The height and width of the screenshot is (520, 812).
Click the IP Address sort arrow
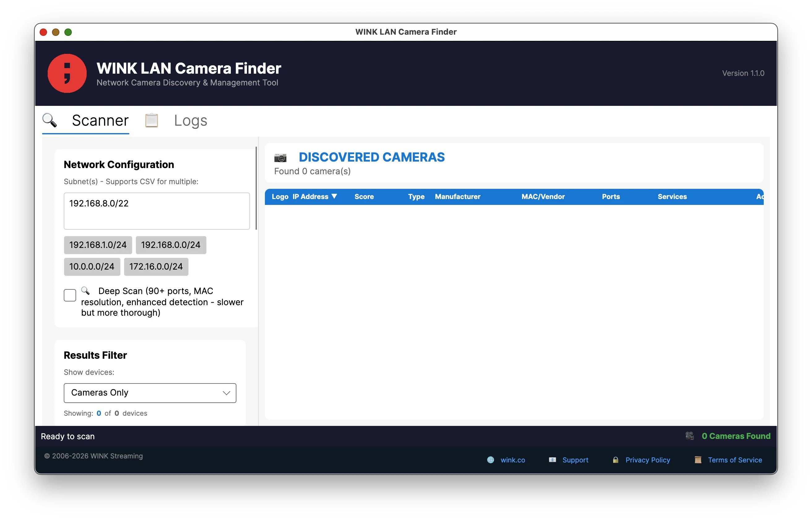(x=335, y=197)
